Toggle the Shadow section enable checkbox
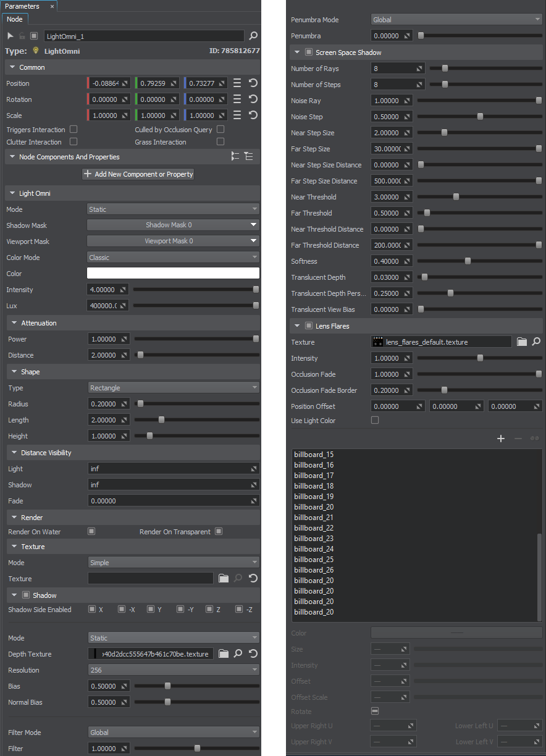The width and height of the screenshot is (546, 756). 26,595
